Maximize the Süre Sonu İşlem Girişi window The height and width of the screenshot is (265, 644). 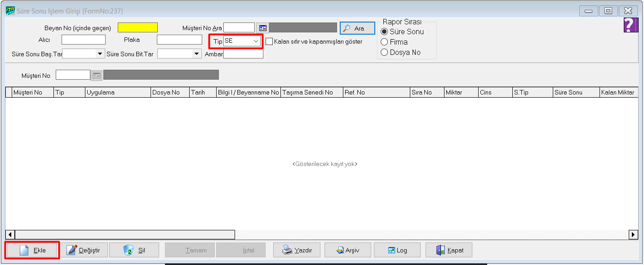(x=608, y=11)
